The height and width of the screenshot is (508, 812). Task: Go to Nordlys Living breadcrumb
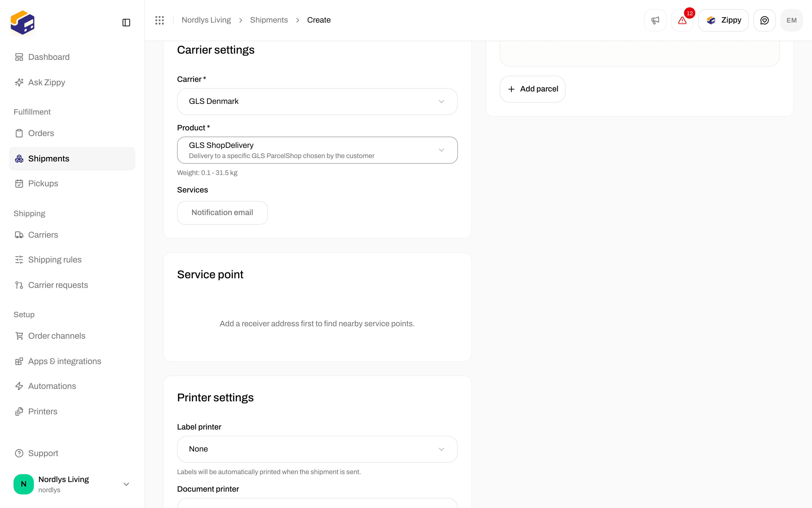tap(206, 20)
